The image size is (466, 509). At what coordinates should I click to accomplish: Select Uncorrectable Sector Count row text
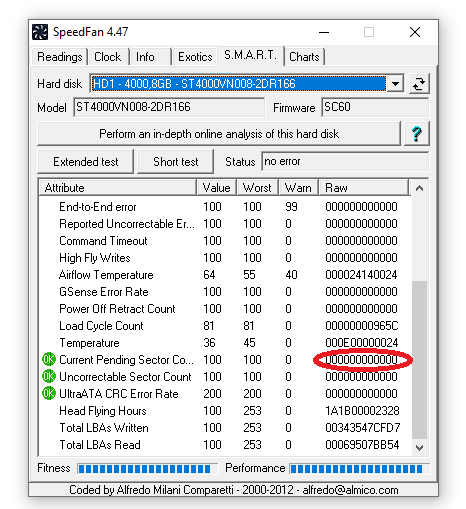pyautogui.click(x=125, y=377)
